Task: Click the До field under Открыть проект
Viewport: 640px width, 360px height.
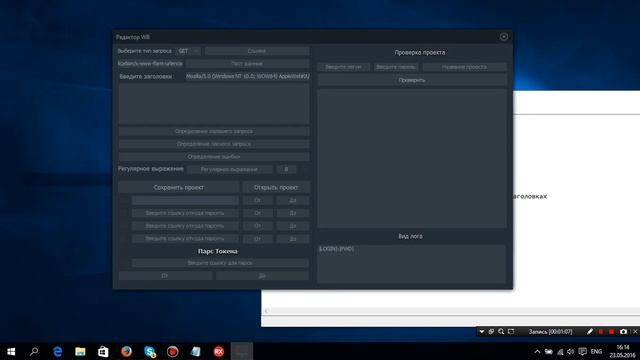Action: pos(293,200)
